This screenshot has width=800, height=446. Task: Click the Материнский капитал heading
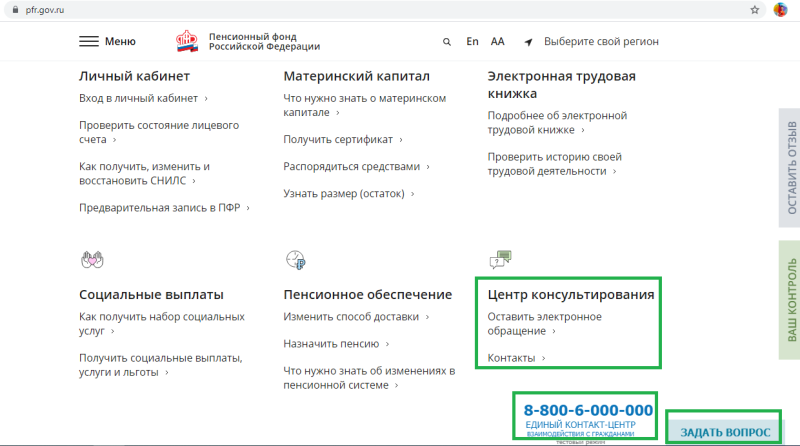357,76
